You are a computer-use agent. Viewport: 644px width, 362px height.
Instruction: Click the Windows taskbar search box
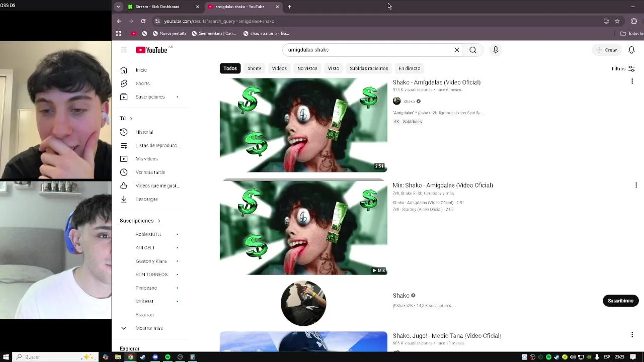click(x=55, y=357)
